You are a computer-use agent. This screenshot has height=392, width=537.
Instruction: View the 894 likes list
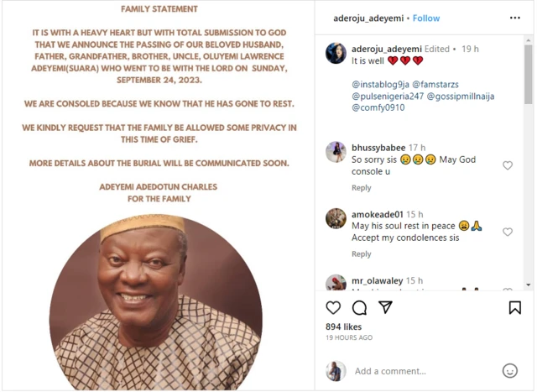(x=343, y=327)
